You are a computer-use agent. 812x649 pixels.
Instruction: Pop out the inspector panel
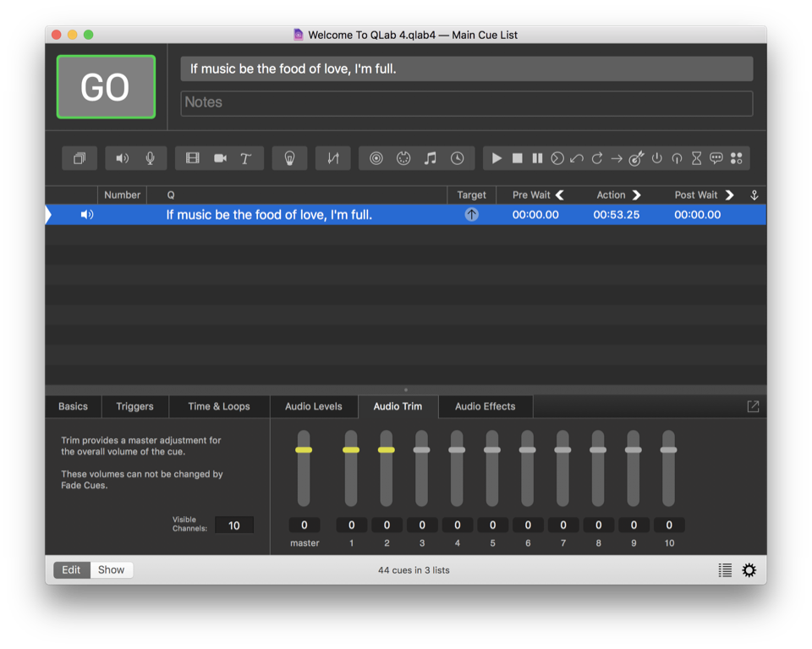click(x=753, y=407)
